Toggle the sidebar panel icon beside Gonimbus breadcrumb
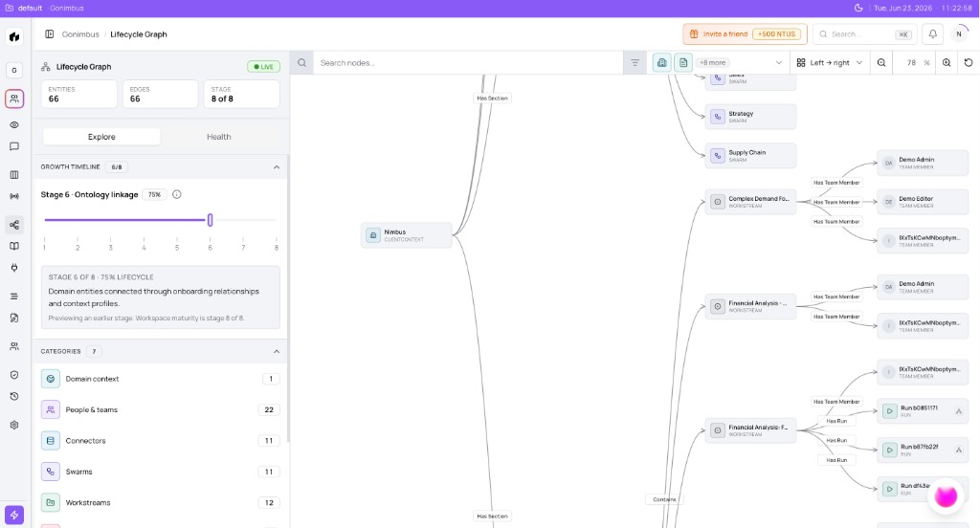The image size is (980, 528). point(50,34)
